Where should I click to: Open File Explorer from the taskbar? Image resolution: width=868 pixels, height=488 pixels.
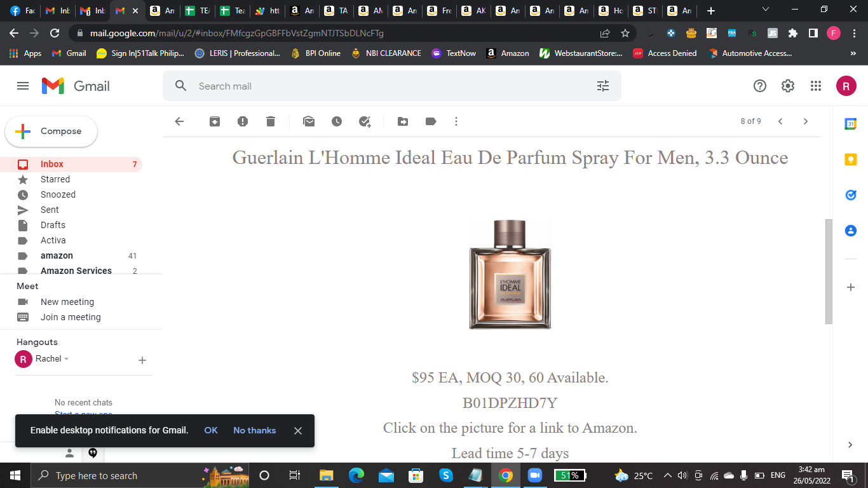(327, 475)
